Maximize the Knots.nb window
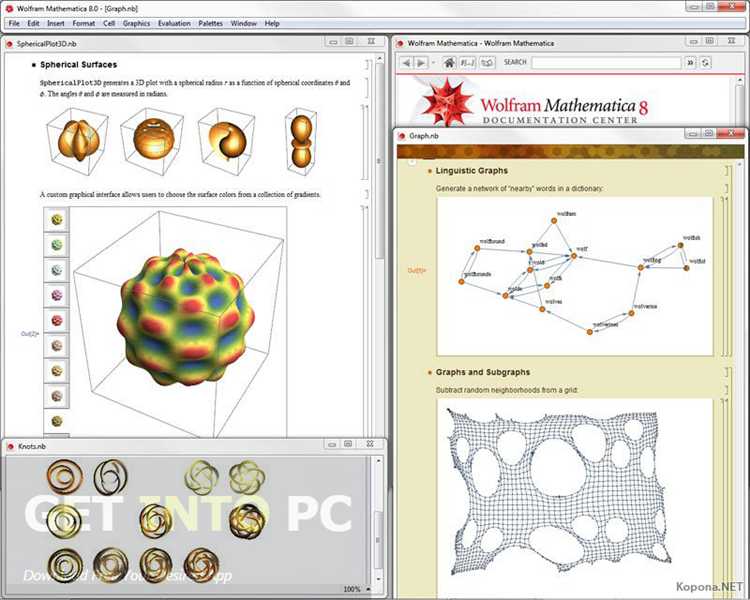This screenshot has height=600, width=750. (x=348, y=444)
